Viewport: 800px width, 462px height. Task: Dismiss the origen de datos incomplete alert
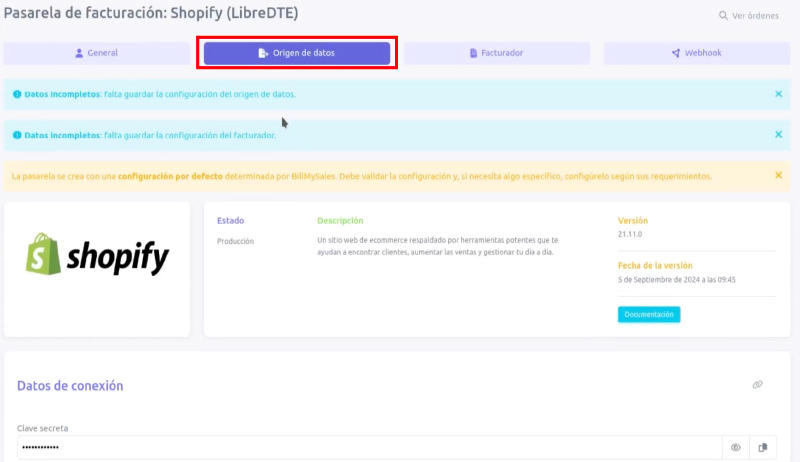779,94
